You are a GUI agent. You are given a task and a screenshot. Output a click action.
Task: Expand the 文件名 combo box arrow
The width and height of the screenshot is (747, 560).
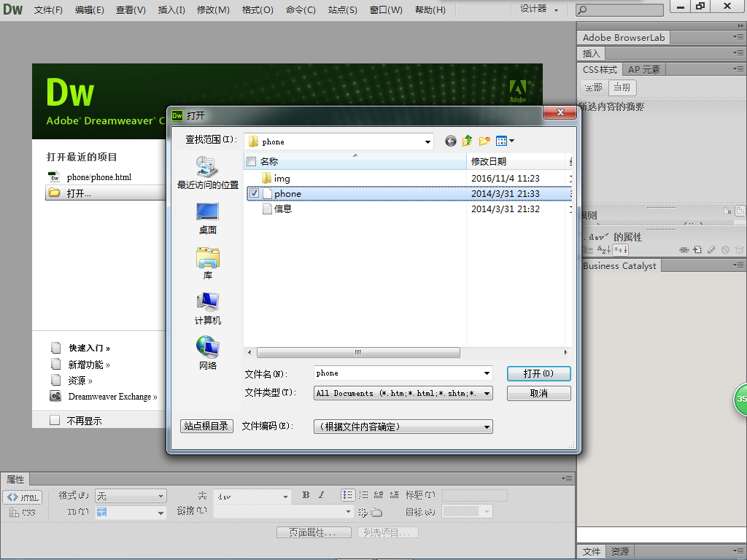487,373
